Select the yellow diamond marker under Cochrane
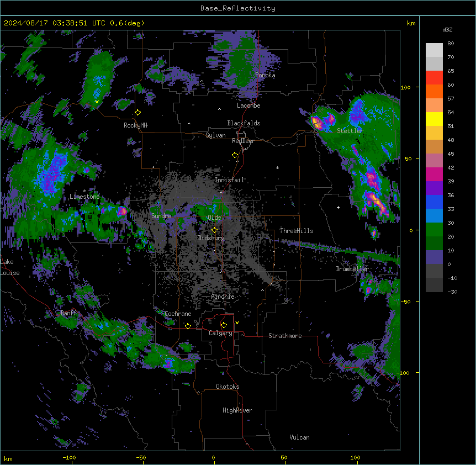The image size is (476, 465). coord(188,326)
